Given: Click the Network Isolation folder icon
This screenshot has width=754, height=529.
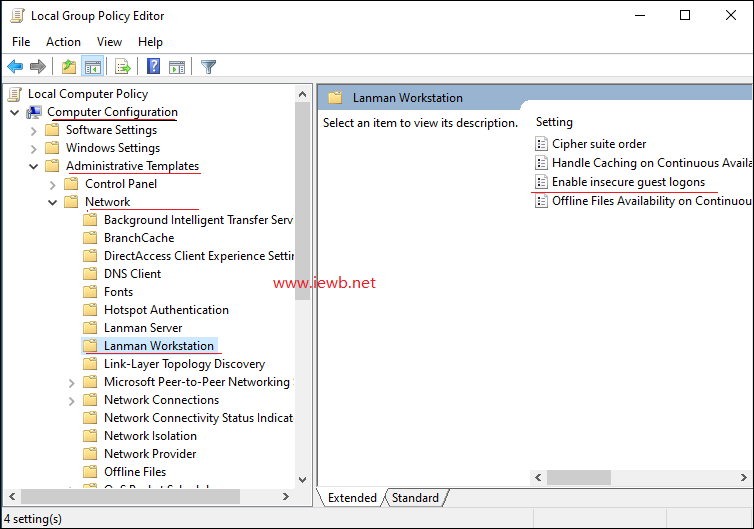Looking at the screenshot, I should (x=90, y=436).
